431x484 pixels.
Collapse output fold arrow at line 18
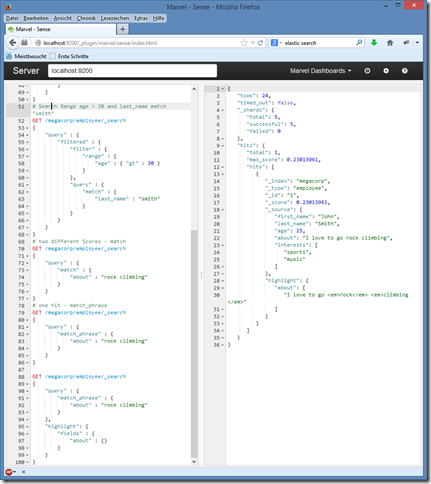coord(223,210)
